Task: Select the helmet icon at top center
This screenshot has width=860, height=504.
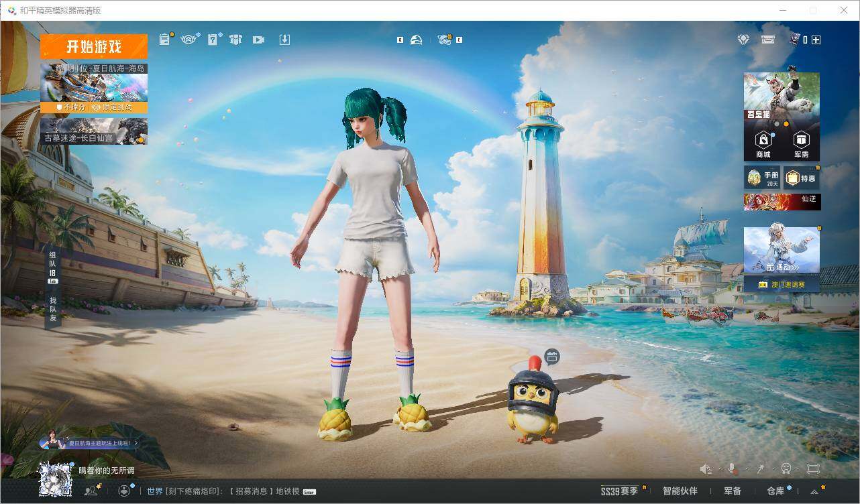Action: tap(416, 40)
